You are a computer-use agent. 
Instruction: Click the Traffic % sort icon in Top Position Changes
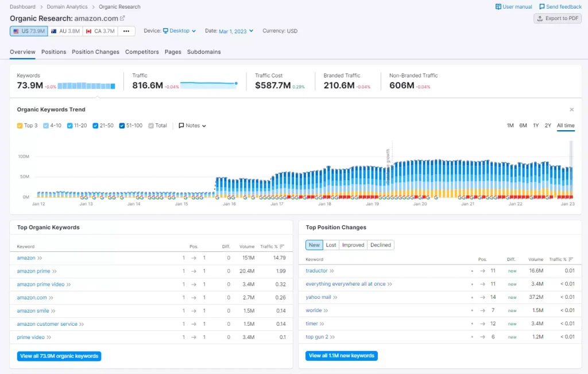coord(571,259)
